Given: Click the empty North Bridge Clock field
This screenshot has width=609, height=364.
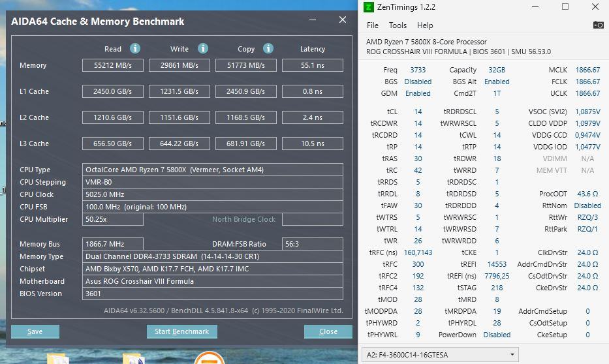Looking at the screenshot, I should coord(313,219).
